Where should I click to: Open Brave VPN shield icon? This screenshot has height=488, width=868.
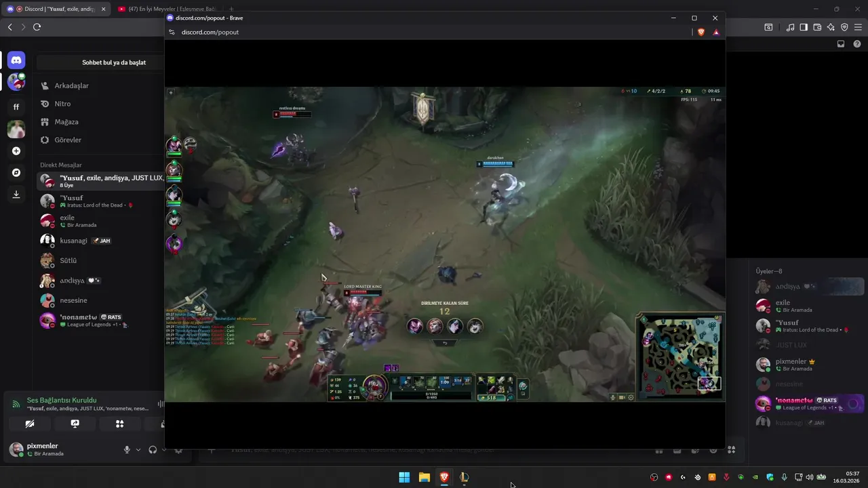pos(844,27)
